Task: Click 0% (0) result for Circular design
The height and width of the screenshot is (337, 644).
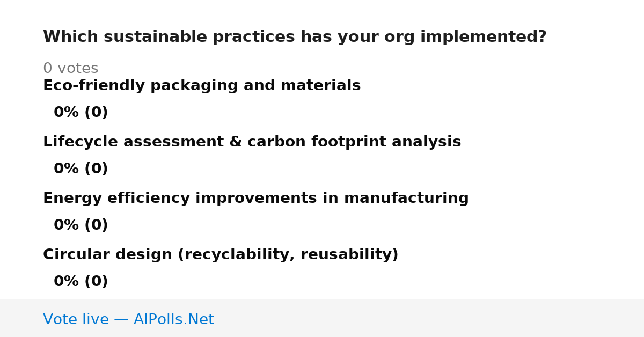Action: [80, 282]
